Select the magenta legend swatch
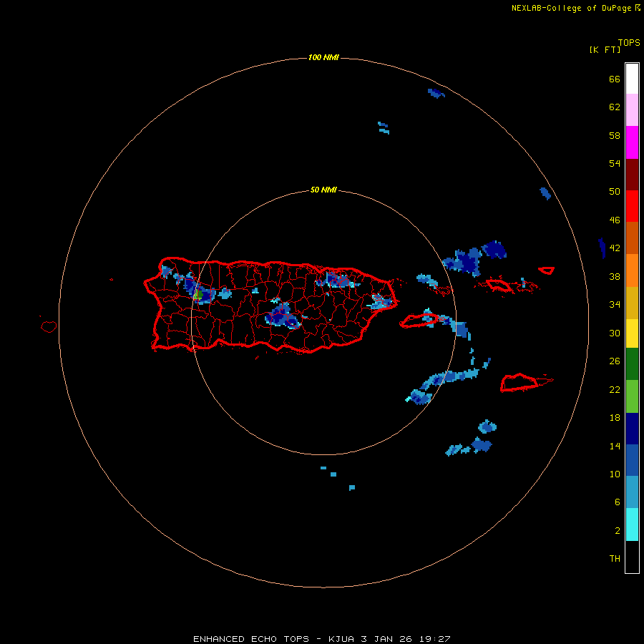 coord(632,142)
